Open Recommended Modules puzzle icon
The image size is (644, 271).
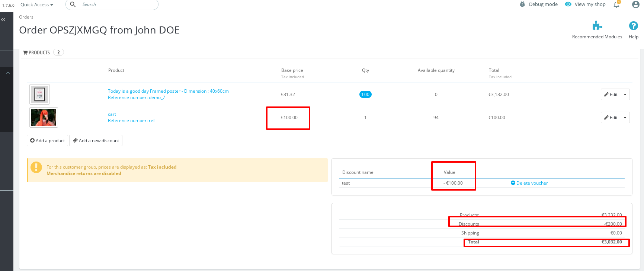pyautogui.click(x=597, y=26)
